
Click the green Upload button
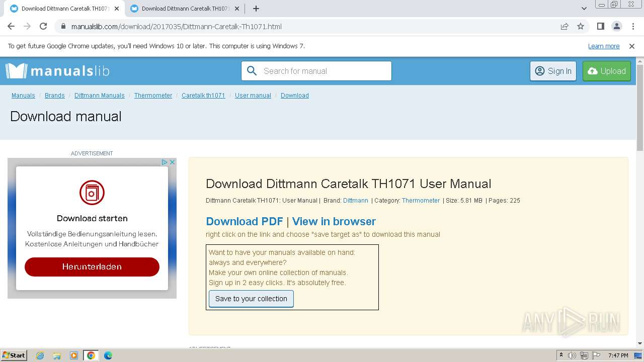coord(607,71)
